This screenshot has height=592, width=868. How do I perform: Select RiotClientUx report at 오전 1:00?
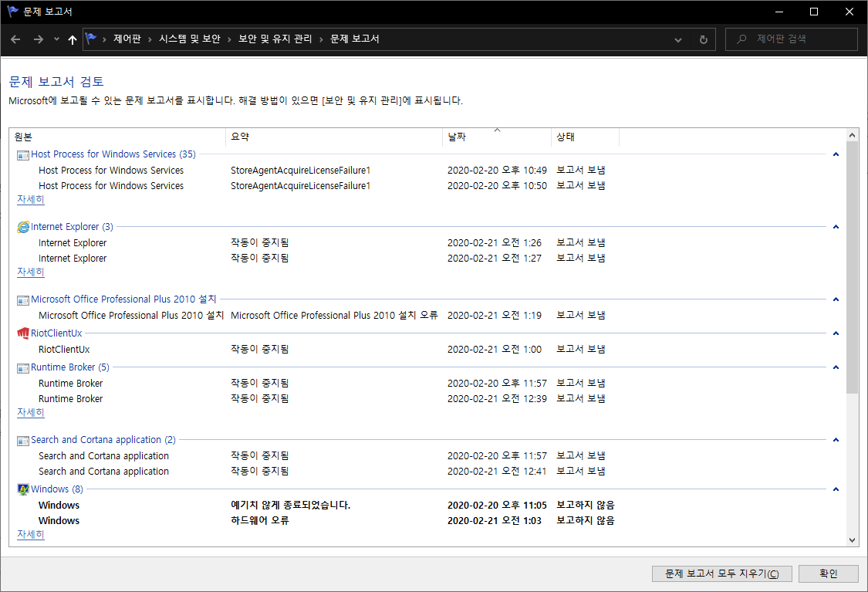point(322,350)
